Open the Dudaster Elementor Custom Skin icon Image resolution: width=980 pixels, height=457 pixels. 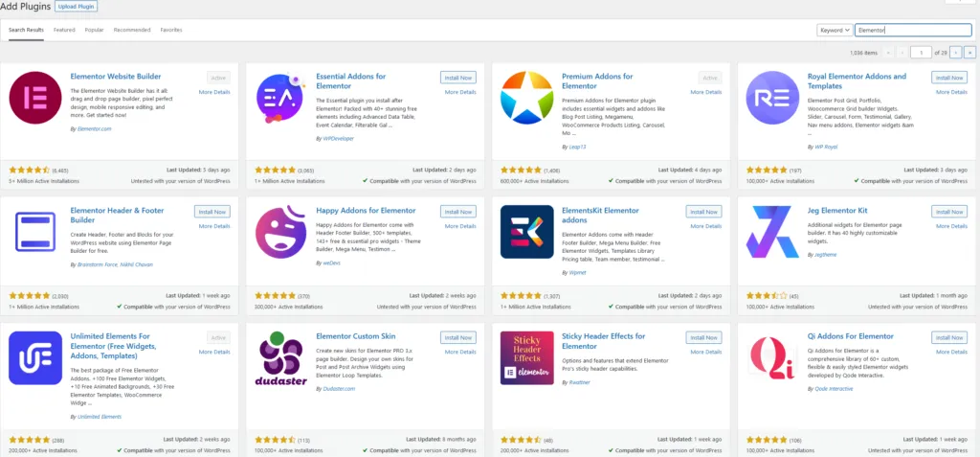point(280,358)
